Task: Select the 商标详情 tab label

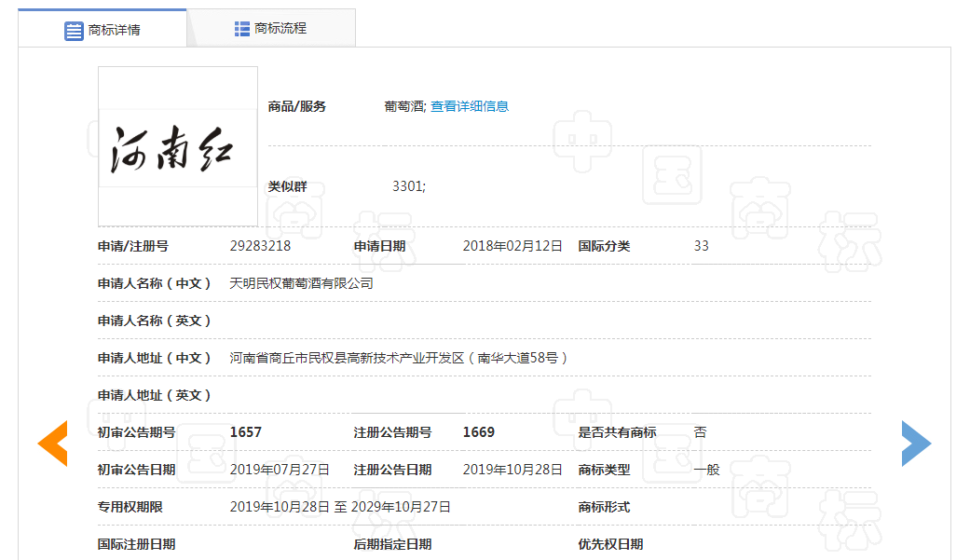Action: [114, 31]
